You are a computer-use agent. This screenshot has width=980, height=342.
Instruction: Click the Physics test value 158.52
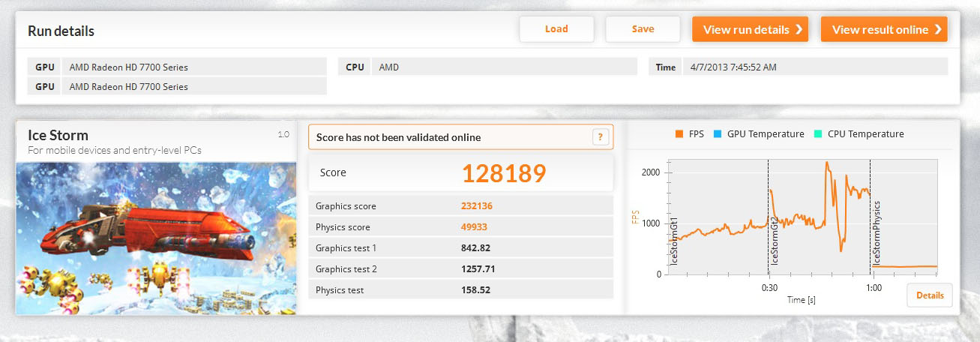click(x=476, y=290)
